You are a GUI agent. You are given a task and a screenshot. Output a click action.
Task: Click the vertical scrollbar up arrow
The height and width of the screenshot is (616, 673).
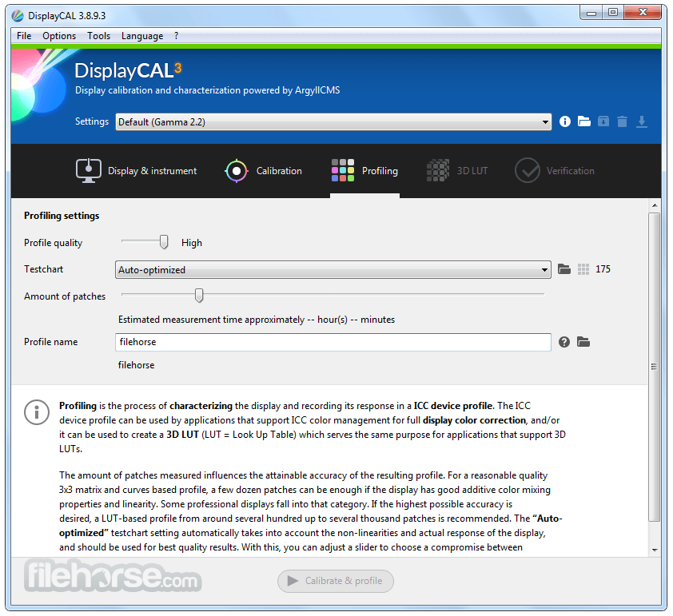click(x=655, y=205)
